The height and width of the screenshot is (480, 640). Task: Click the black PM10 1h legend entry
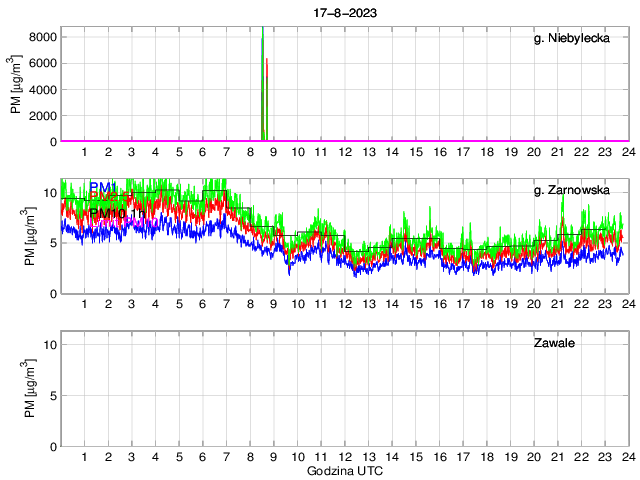116,213
